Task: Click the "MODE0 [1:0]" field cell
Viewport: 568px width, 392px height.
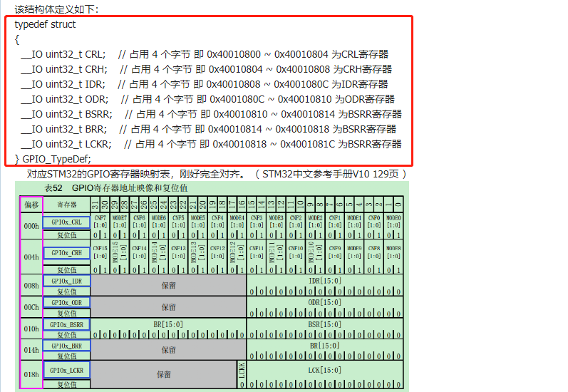Action: [x=393, y=222]
